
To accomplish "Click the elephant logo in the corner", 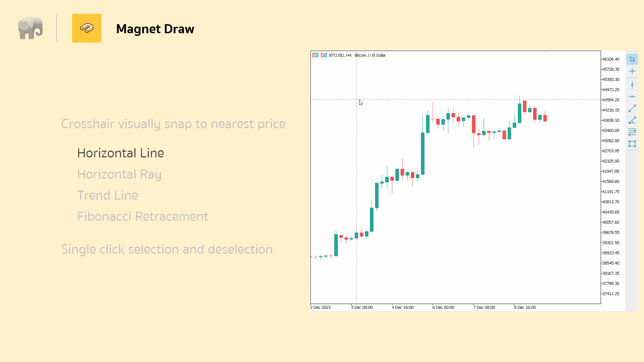I will [x=31, y=28].
